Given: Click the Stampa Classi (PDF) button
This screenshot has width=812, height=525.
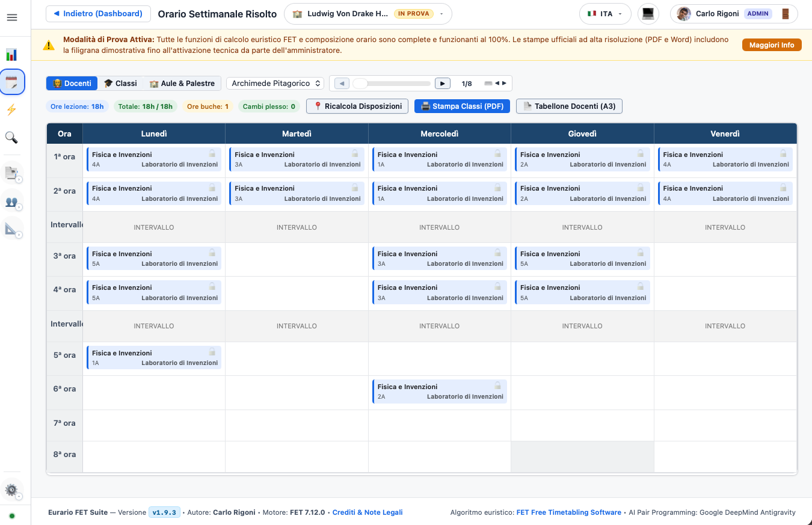Looking at the screenshot, I should point(463,106).
